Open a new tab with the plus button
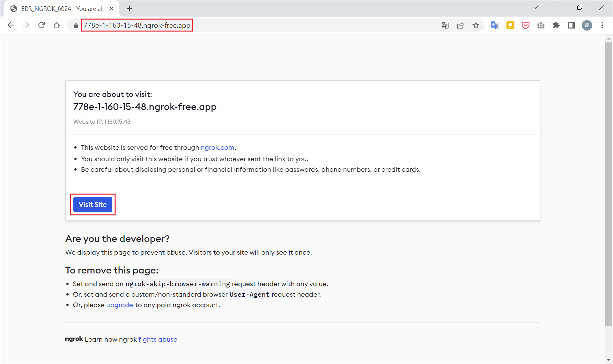 pyautogui.click(x=129, y=9)
